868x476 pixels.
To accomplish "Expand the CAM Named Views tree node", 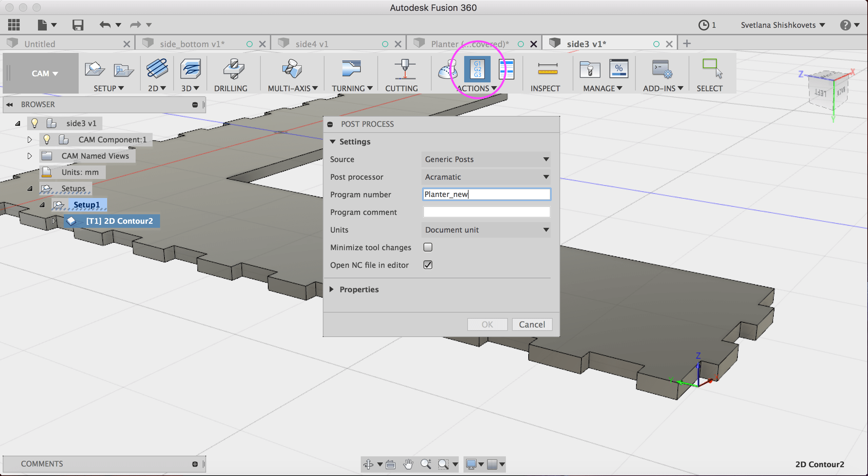I will click(x=29, y=156).
